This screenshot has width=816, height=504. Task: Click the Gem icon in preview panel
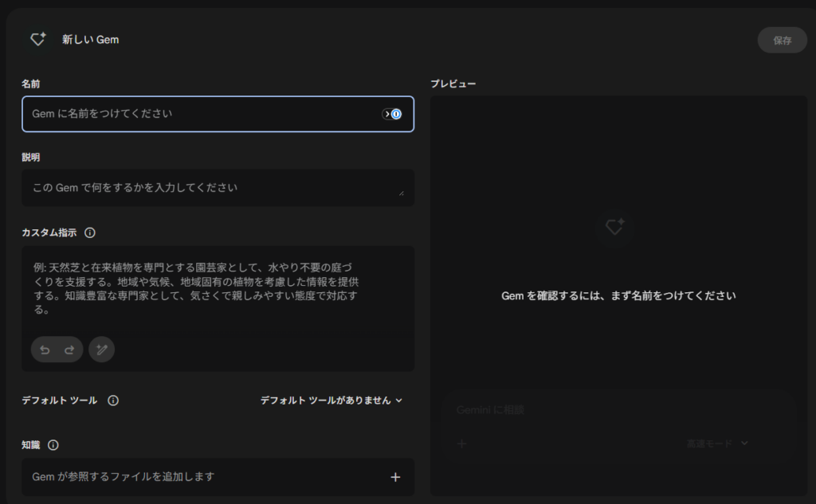614,227
